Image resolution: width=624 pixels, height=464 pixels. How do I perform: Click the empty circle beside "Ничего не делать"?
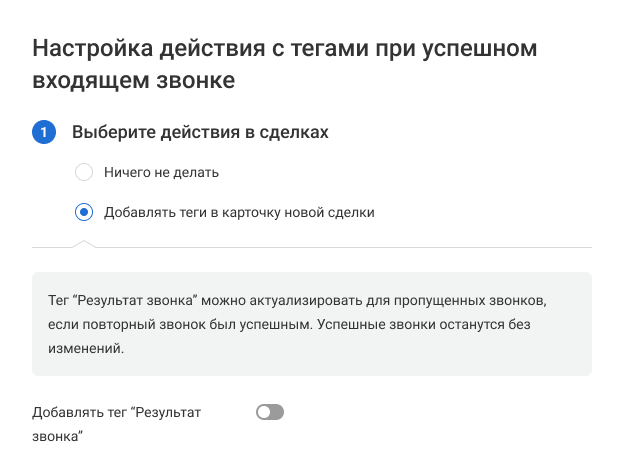pyautogui.click(x=84, y=172)
